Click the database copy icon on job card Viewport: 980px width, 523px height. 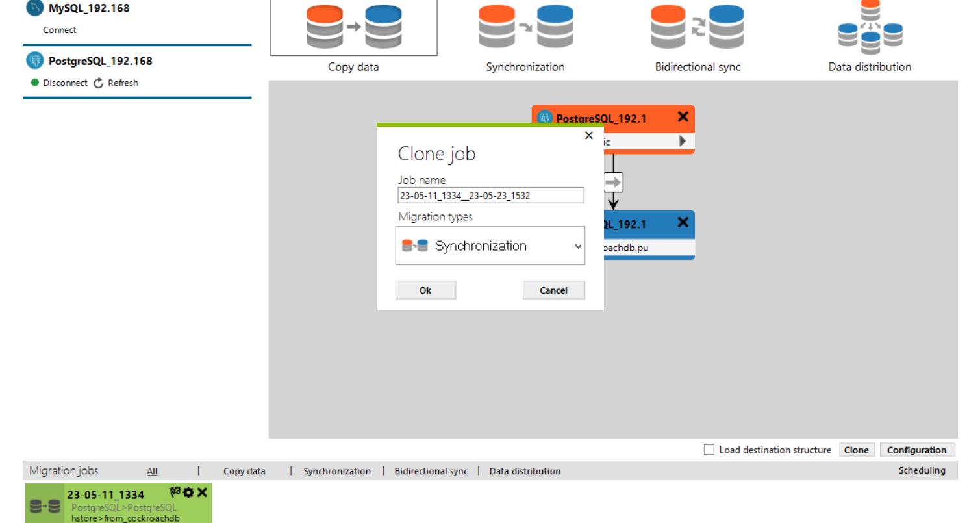[x=45, y=506]
